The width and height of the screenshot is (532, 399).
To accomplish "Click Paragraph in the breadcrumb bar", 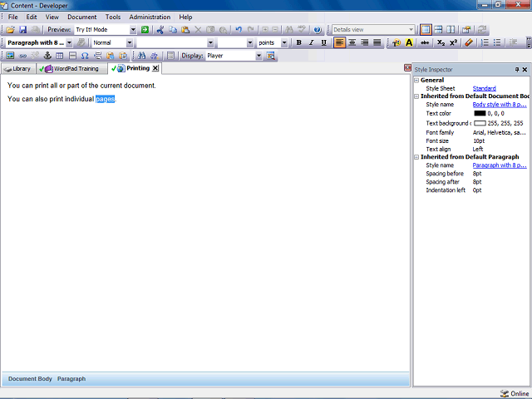I will coord(71,379).
